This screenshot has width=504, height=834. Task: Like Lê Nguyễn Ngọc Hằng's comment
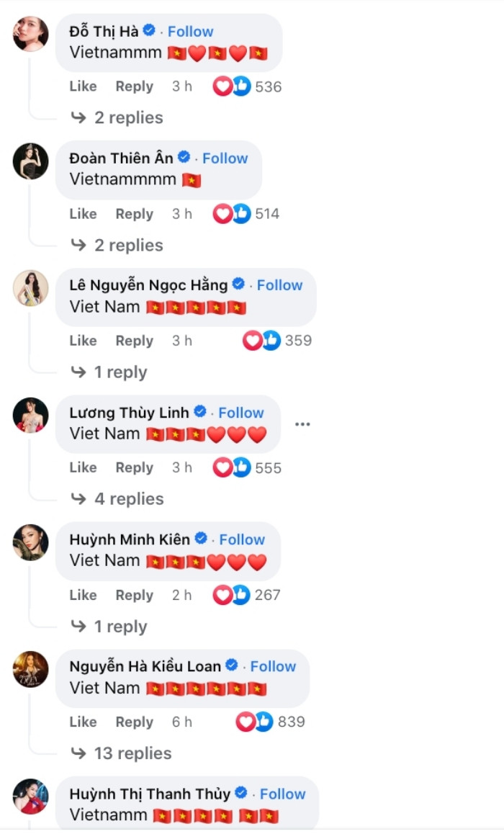[x=83, y=341]
